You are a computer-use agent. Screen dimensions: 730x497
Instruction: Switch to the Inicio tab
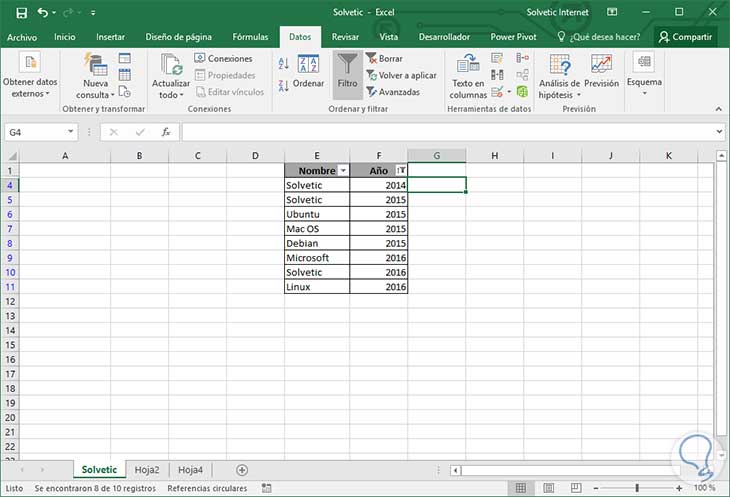click(65, 37)
